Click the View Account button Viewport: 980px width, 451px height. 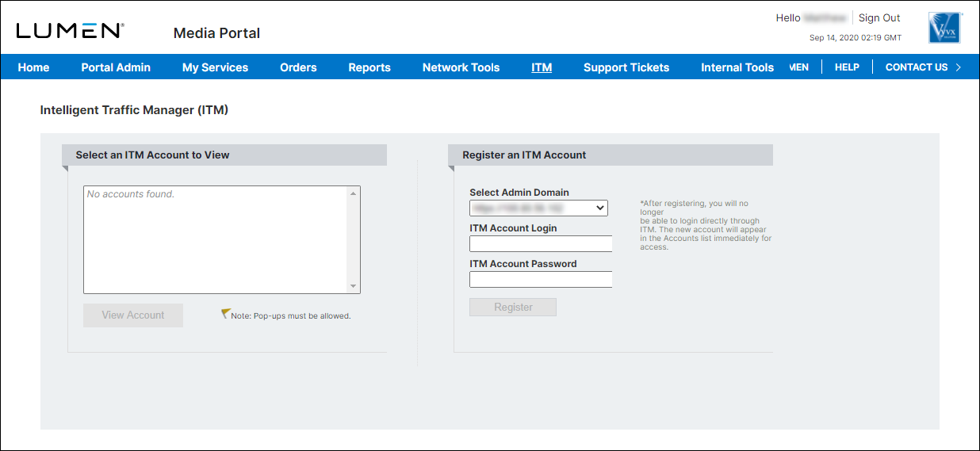(x=133, y=315)
